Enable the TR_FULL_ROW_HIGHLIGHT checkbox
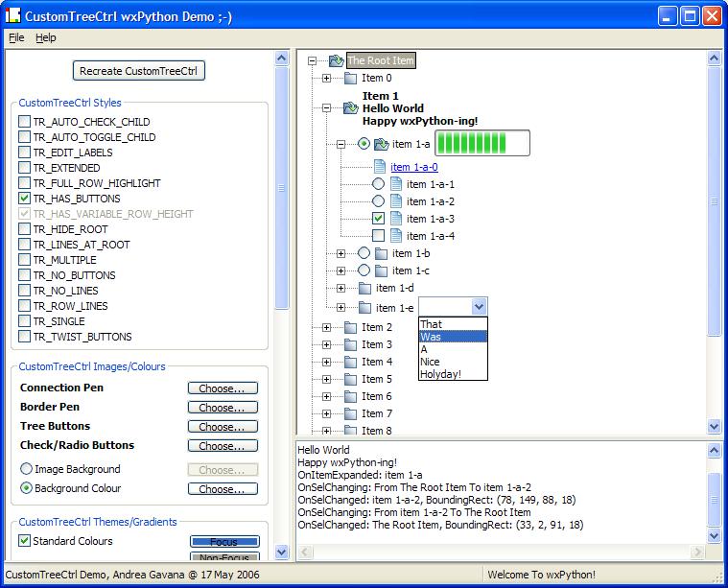Image resolution: width=728 pixels, height=588 pixels. pyautogui.click(x=25, y=183)
